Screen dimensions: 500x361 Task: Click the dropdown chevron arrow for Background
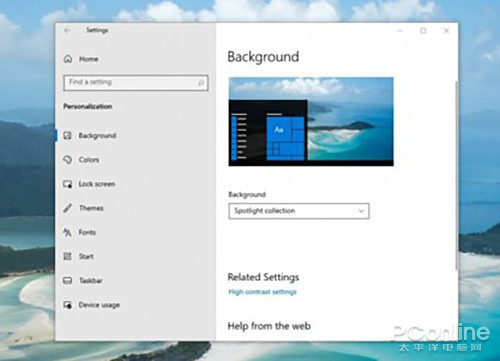361,211
